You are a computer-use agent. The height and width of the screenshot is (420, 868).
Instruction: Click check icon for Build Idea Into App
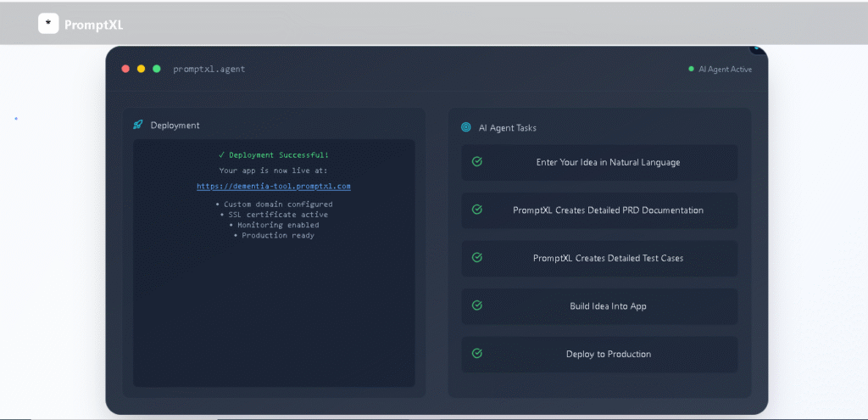tap(476, 305)
